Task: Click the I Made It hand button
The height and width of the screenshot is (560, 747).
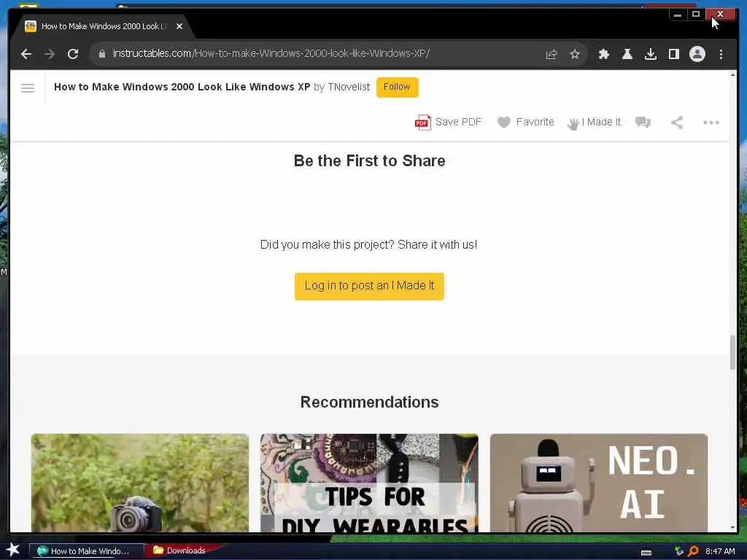Action: point(594,122)
